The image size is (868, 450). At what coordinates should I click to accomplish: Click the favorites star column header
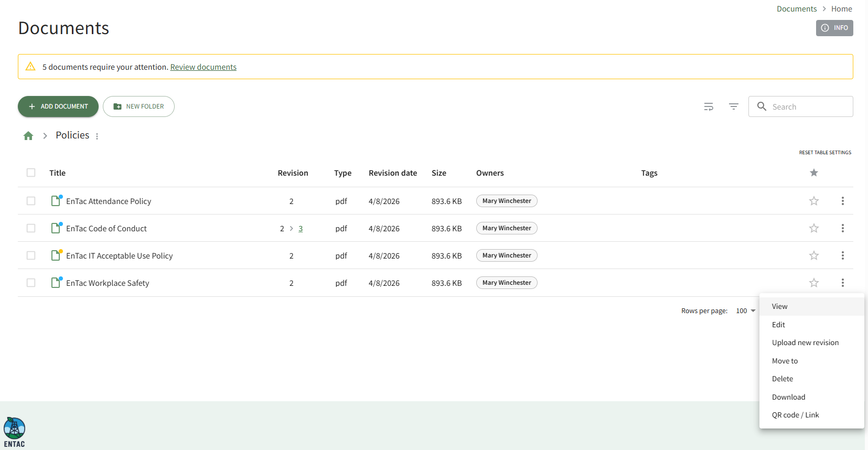click(x=813, y=173)
